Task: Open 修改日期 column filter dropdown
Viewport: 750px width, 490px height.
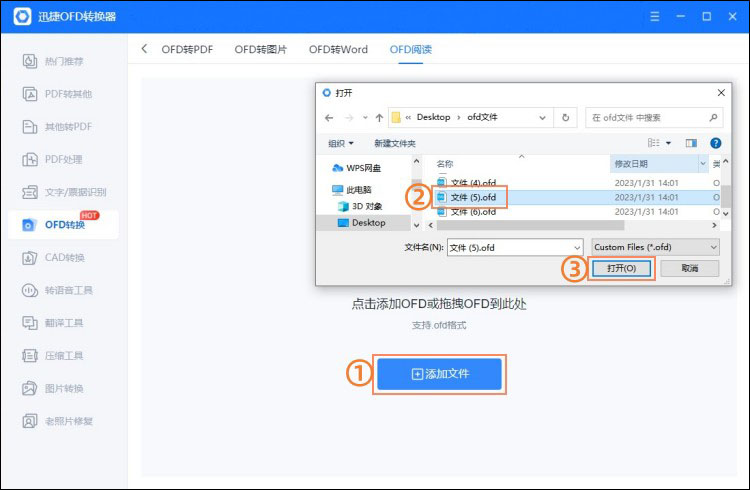Action: (703, 164)
